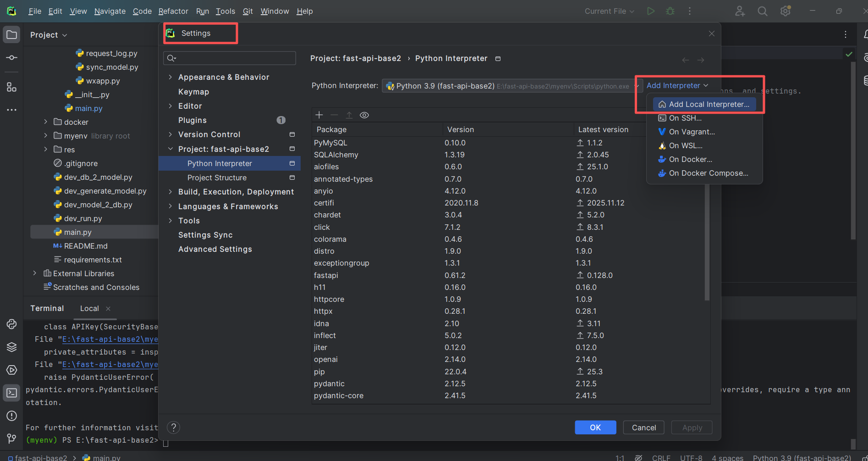The width and height of the screenshot is (868, 461).
Task: Expand Build, Execution, Deployment settings group
Action: pyautogui.click(x=170, y=192)
